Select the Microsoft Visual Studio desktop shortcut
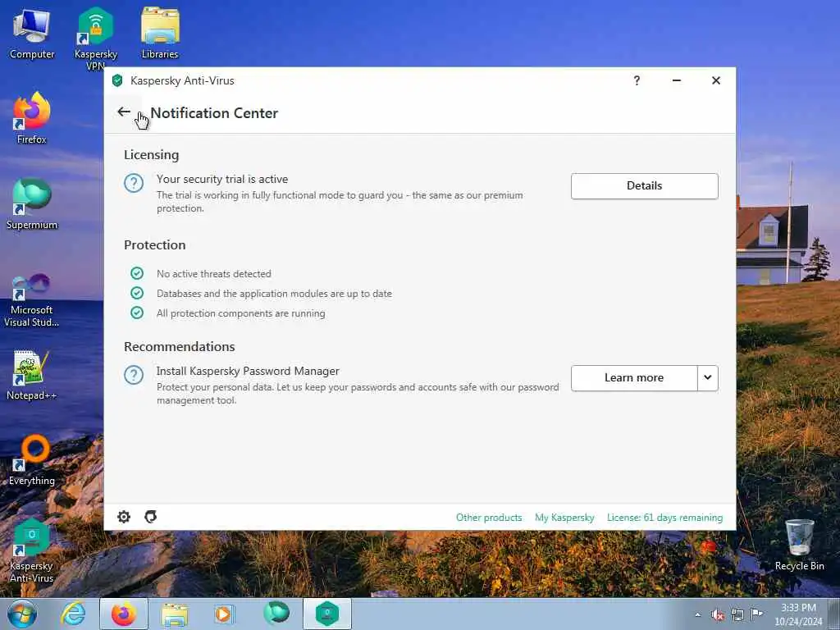This screenshot has width=840, height=630. [x=32, y=300]
